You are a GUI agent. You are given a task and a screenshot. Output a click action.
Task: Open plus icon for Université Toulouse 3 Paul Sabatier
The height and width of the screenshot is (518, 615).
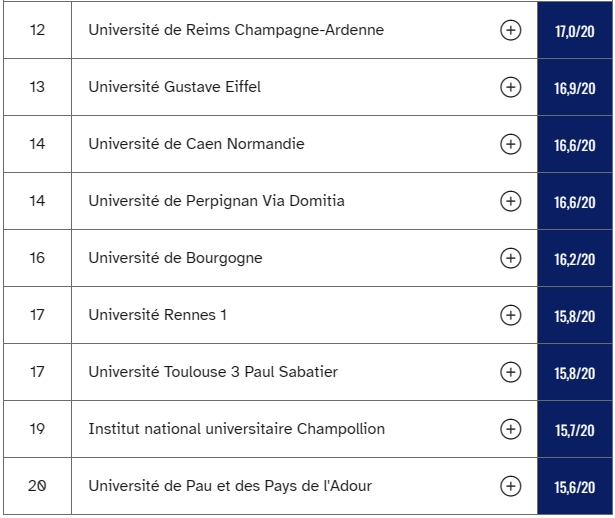(510, 372)
